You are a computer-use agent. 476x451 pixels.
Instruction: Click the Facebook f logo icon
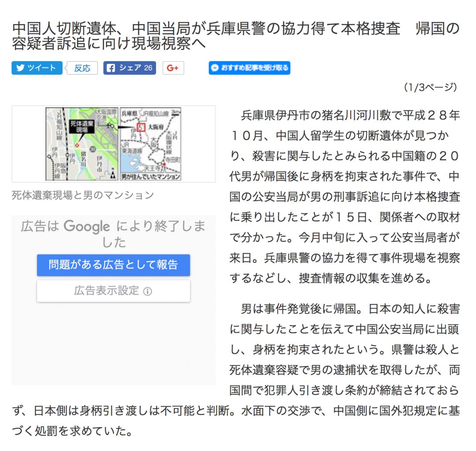111,68
